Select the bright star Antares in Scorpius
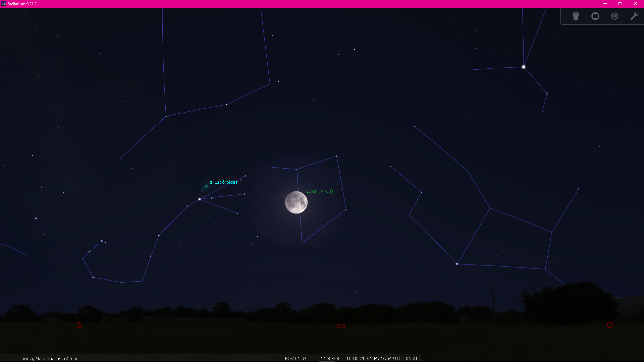The width and height of the screenshot is (644, 362). [x=200, y=199]
